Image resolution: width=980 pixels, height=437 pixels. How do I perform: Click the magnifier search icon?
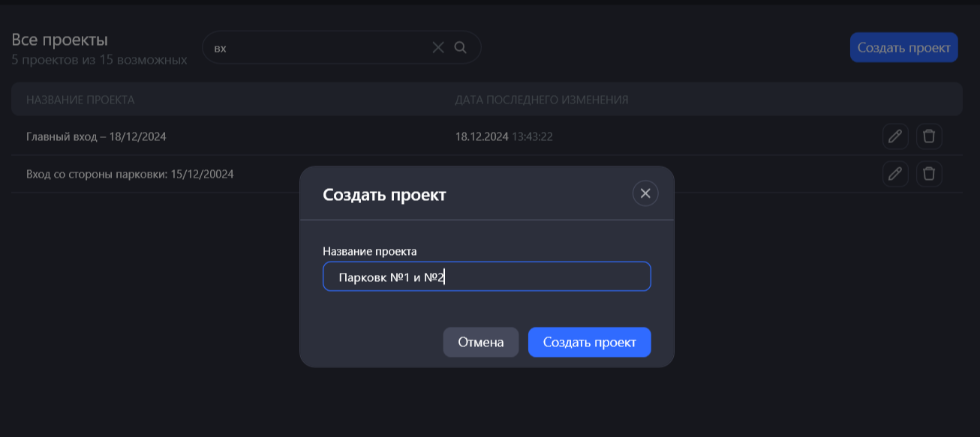pyautogui.click(x=461, y=48)
